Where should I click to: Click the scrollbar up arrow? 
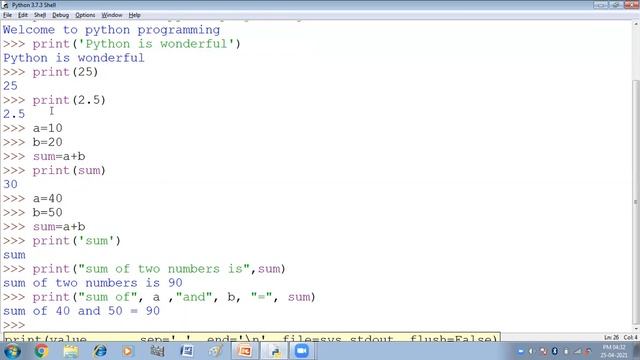(636, 24)
